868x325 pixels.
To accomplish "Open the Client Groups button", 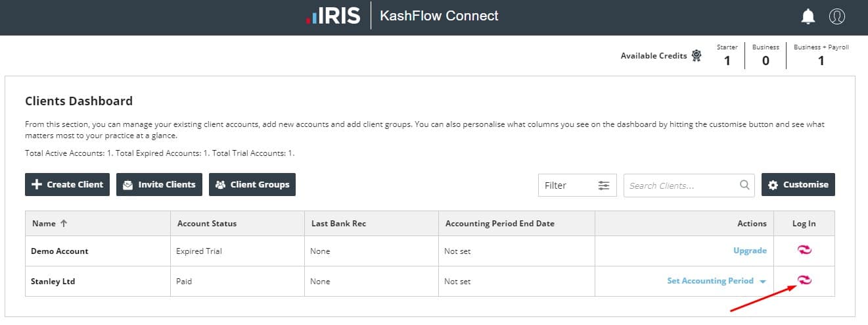I will click(252, 185).
